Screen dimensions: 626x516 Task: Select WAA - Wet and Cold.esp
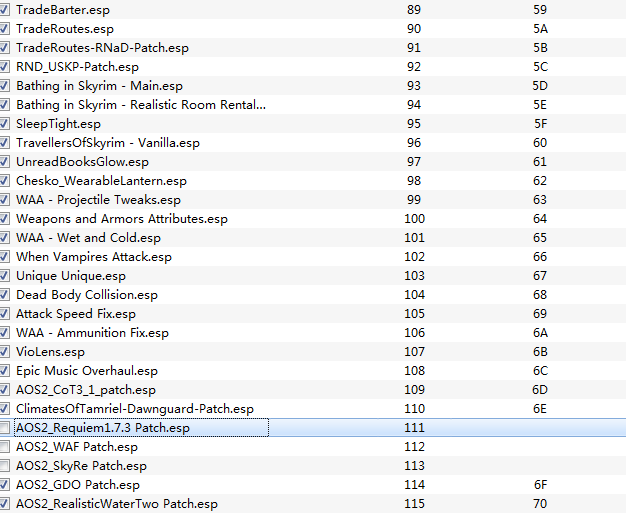[x=88, y=238]
